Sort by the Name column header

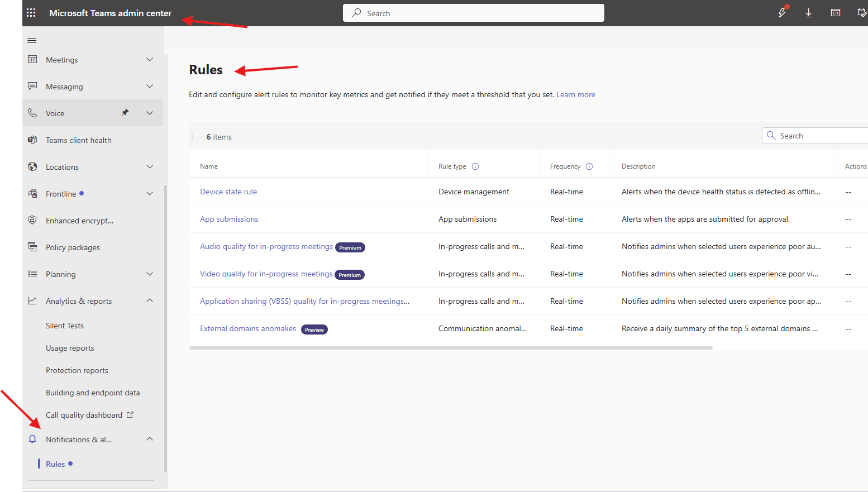pyautogui.click(x=209, y=166)
